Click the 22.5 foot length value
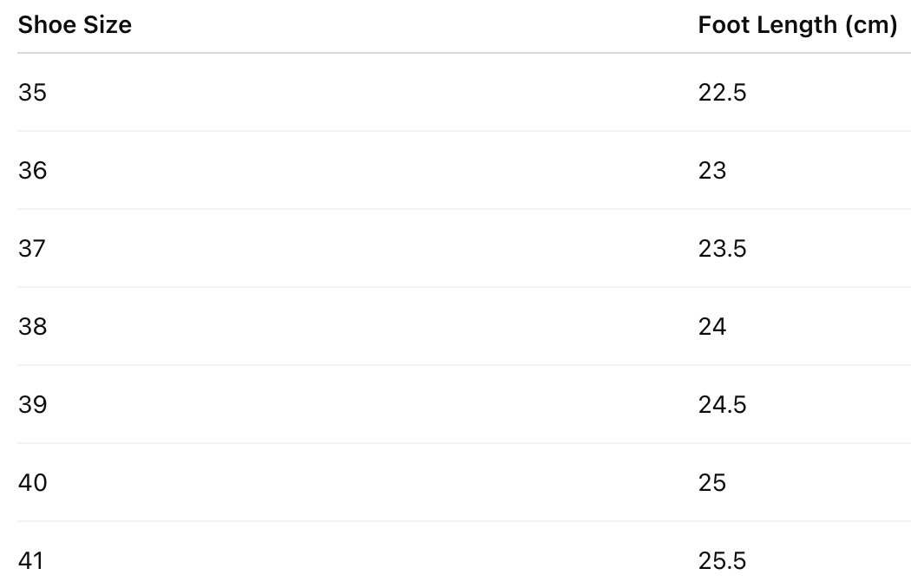911x588 pixels. tap(722, 92)
